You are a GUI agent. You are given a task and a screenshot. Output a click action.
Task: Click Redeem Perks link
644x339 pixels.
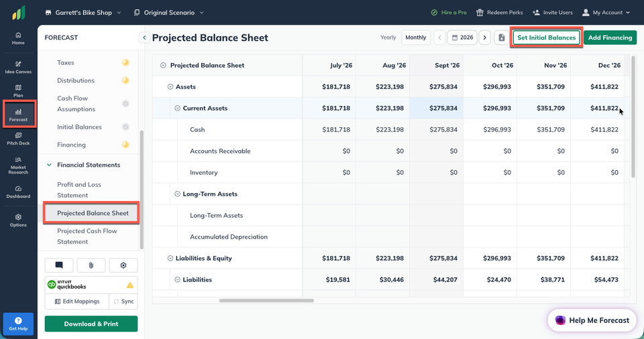tap(499, 13)
